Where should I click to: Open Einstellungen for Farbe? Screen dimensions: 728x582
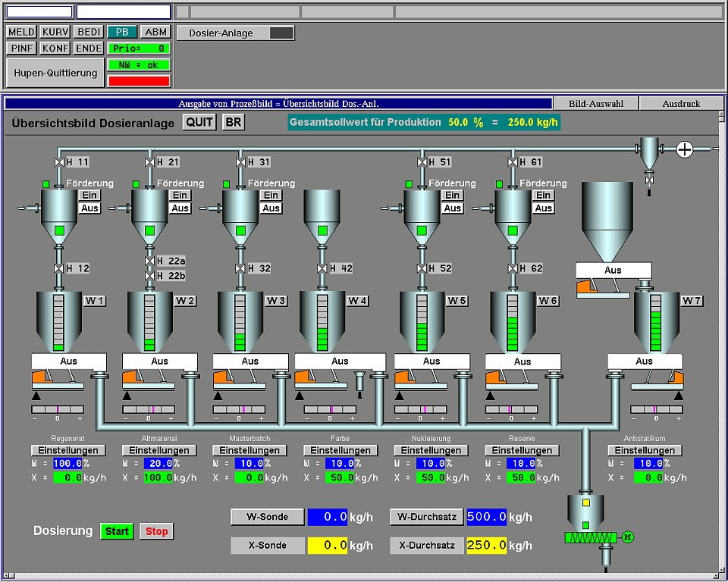tap(340, 450)
